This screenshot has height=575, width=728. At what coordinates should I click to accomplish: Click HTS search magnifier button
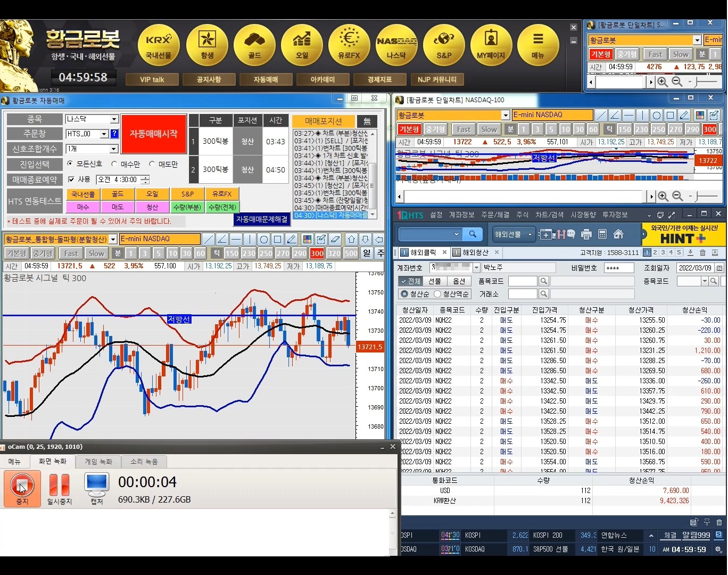click(473, 234)
